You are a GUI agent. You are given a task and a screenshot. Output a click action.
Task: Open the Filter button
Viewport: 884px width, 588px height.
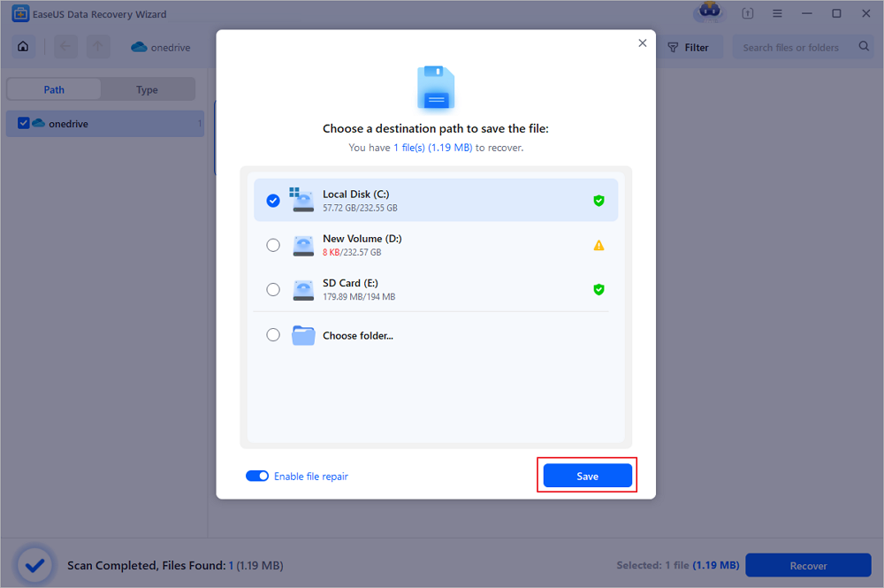click(x=689, y=48)
